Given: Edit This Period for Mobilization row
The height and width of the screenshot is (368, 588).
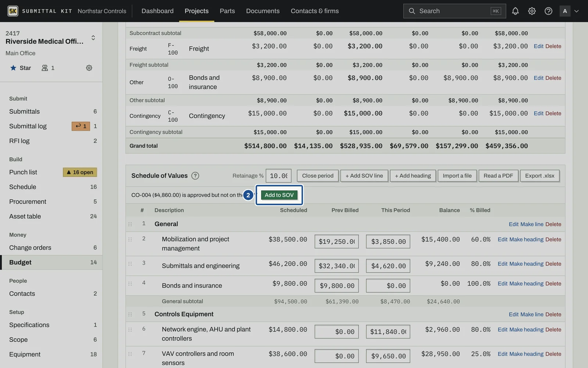Looking at the screenshot, I should point(388,242).
